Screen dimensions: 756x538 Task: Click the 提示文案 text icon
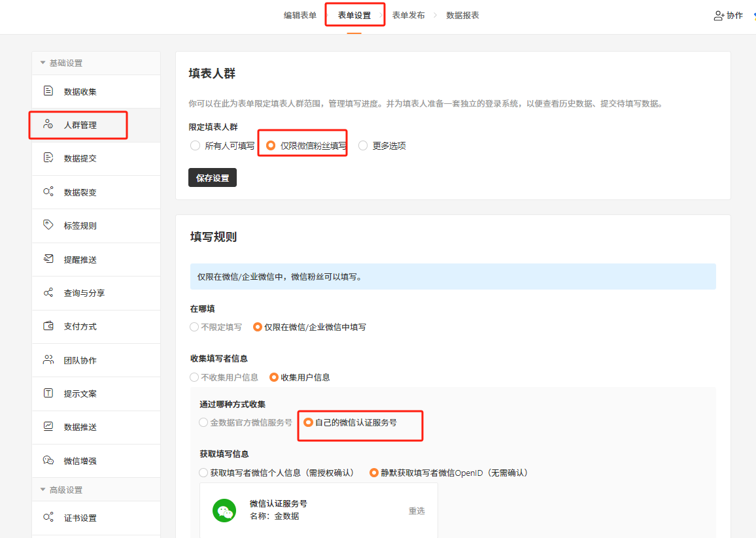coord(48,393)
